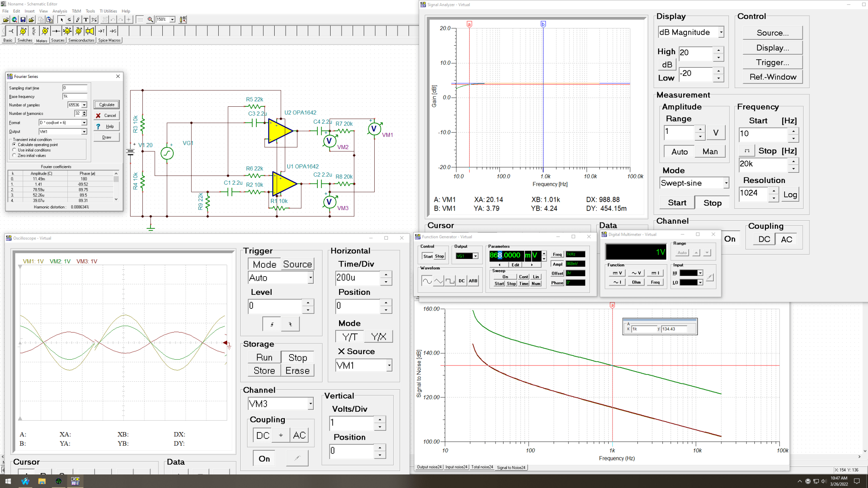The width and height of the screenshot is (868, 488).
Task: Place an ohmmeter component
Action: 78,31
